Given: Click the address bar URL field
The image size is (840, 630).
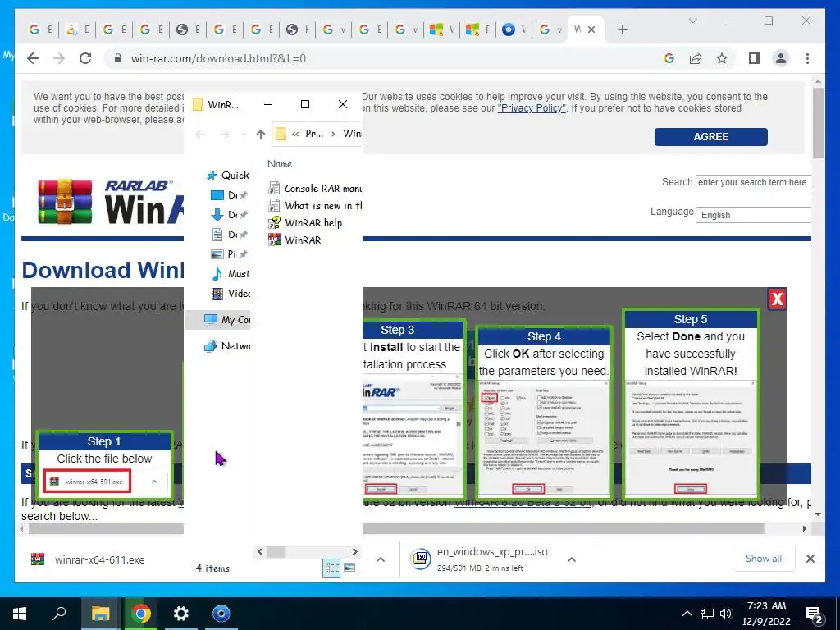Looking at the screenshot, I should [386, 58].
